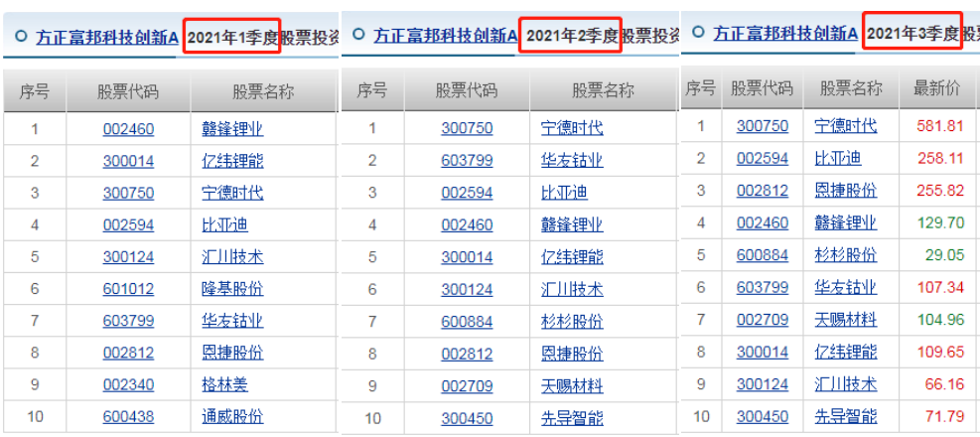
Task: Click code 300124 in 2季度 table
Action: coord(467,289)
